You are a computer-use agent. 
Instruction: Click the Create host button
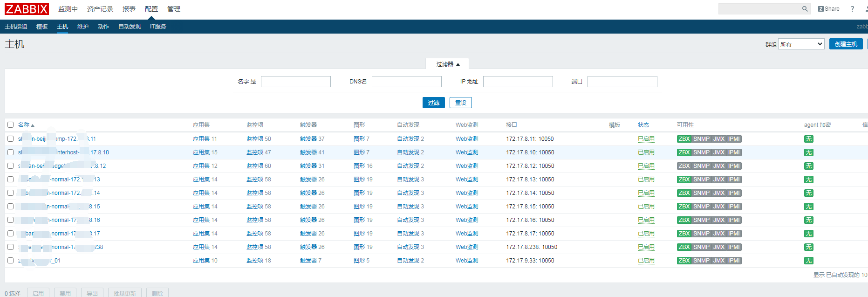click(846, 44)
